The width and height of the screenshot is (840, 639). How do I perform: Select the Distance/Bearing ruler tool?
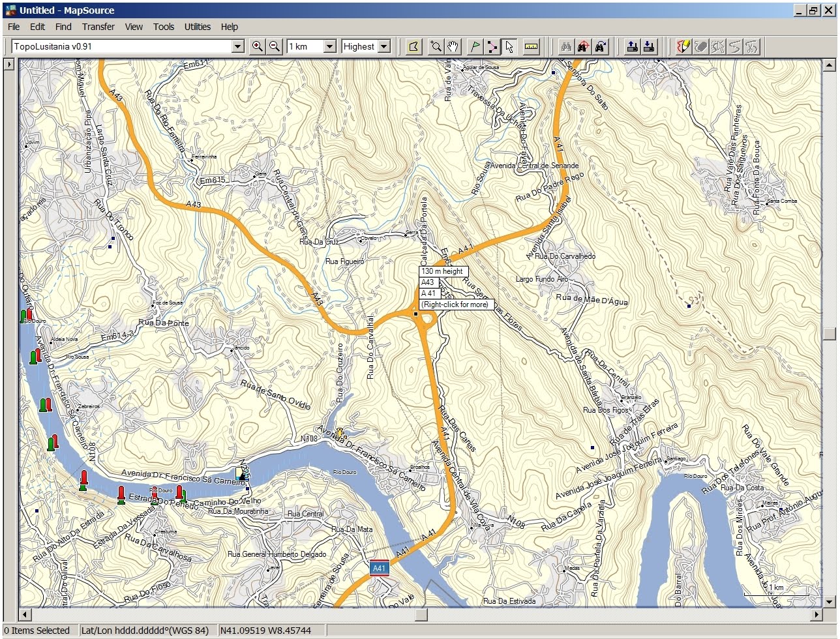(532, 46)
